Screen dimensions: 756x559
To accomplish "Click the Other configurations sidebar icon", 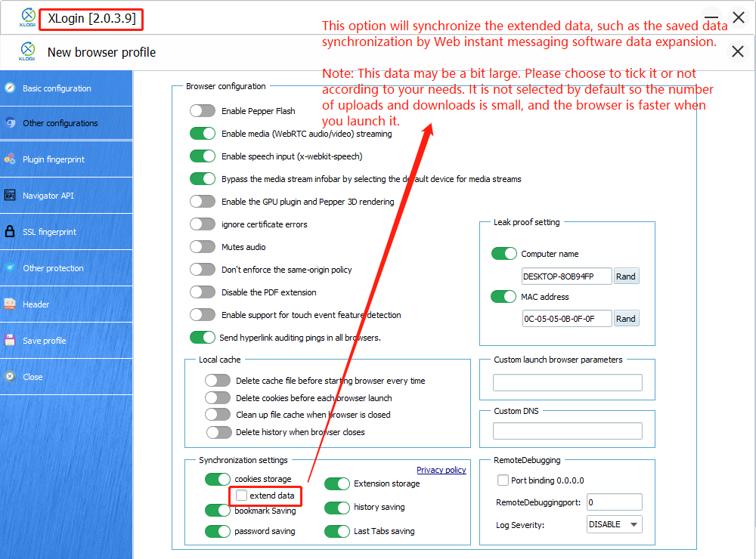I will tap(10, 123).
